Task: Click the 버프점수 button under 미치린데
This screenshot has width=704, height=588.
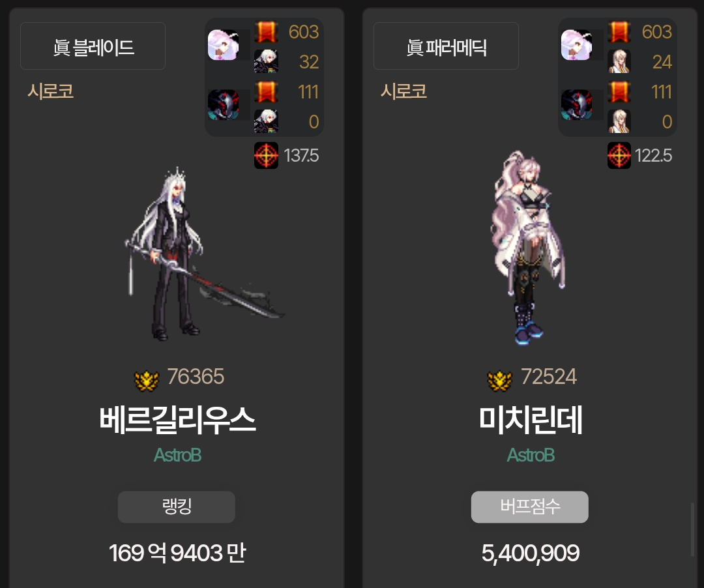Action: click(x=530, y=507)
